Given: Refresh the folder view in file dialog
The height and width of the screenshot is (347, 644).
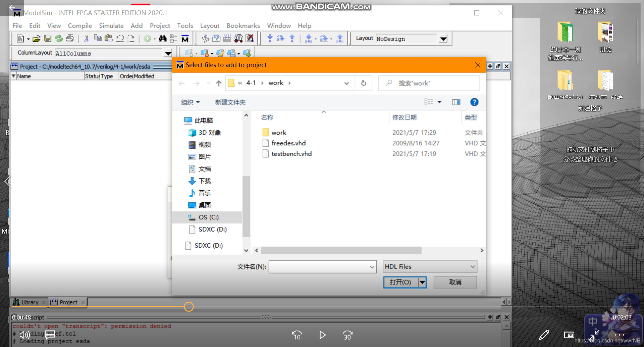Looking at the screenshot, I should tap(364, 83).
